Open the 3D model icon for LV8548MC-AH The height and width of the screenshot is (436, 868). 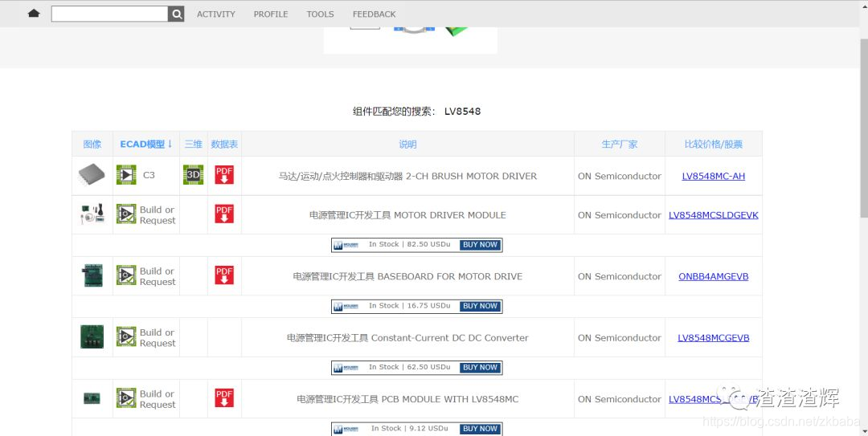[x=193, y=175]
